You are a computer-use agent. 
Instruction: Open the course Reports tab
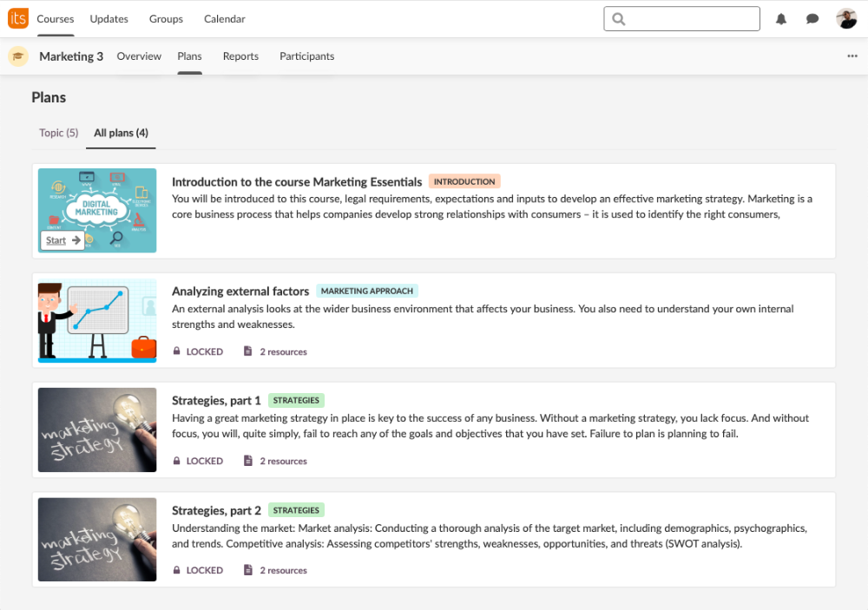click(x=240, y=56)
